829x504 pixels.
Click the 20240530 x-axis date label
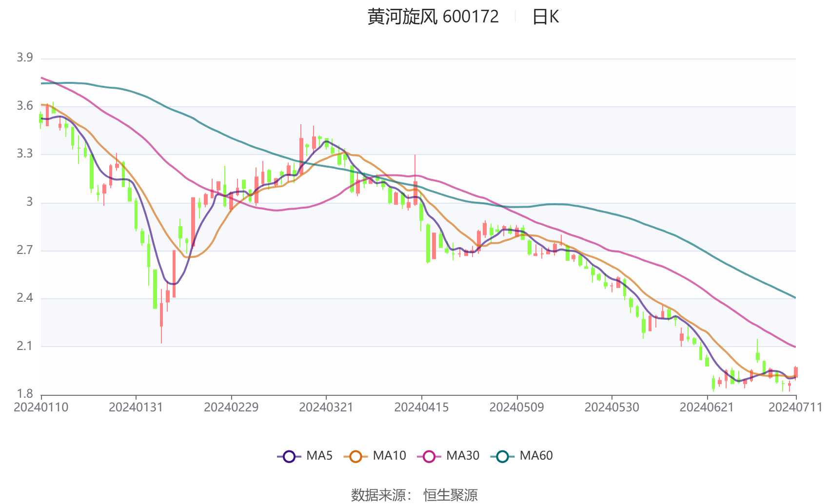click(x=612, y=407)
